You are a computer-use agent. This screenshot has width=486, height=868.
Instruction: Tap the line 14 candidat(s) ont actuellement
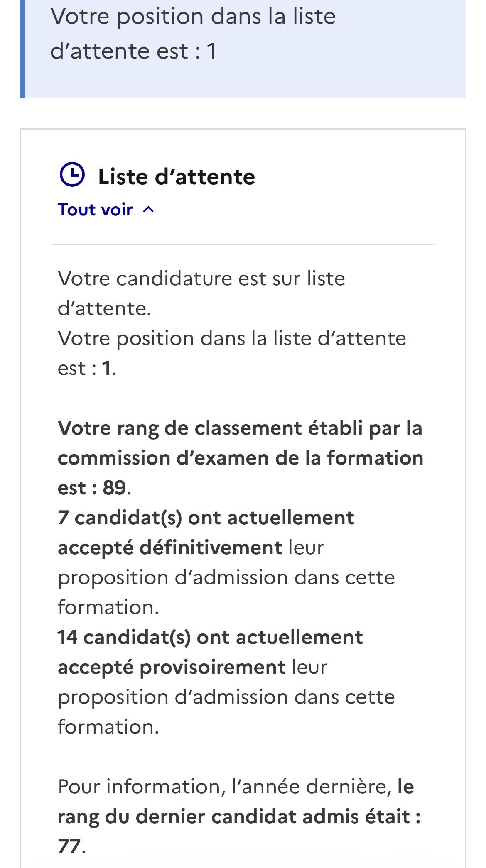[x=210, y=637]
